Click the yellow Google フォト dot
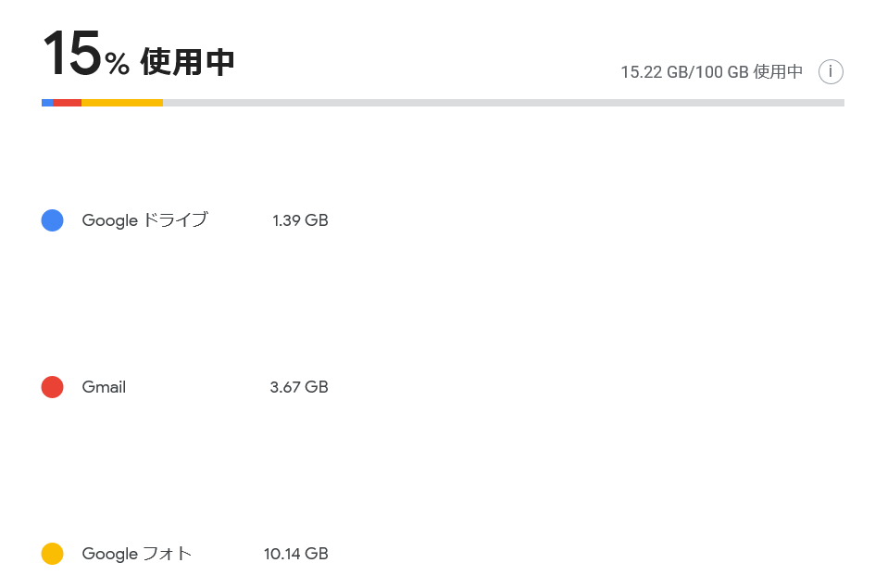 click(x=53, y=554)
